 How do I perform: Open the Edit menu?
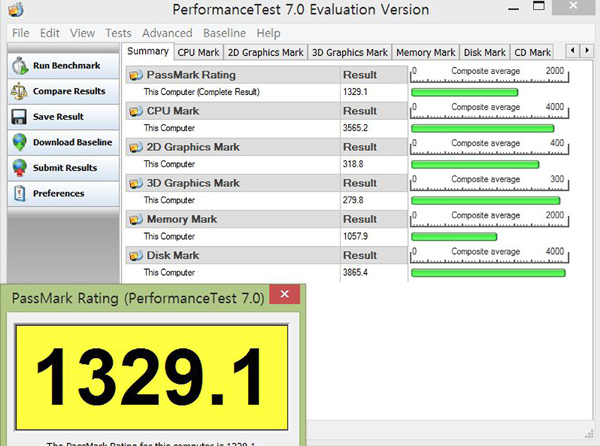[x=50, y=33]
